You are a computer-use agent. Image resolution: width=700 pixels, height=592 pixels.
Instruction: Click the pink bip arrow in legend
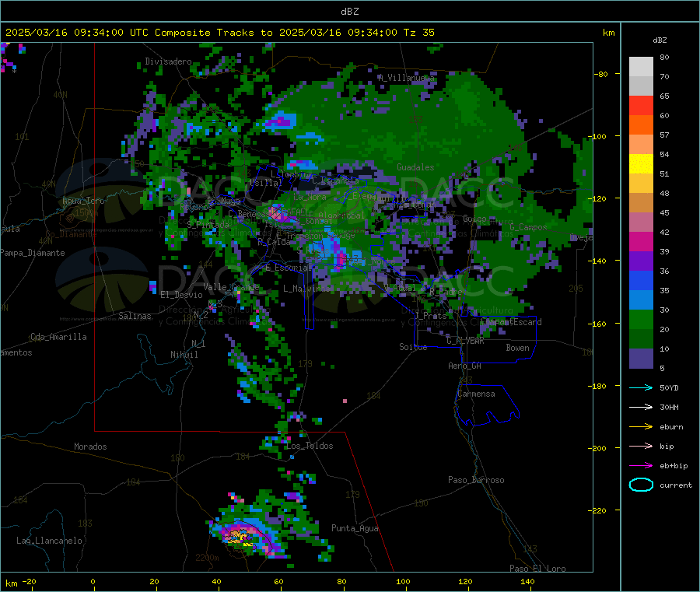point(641,446)
